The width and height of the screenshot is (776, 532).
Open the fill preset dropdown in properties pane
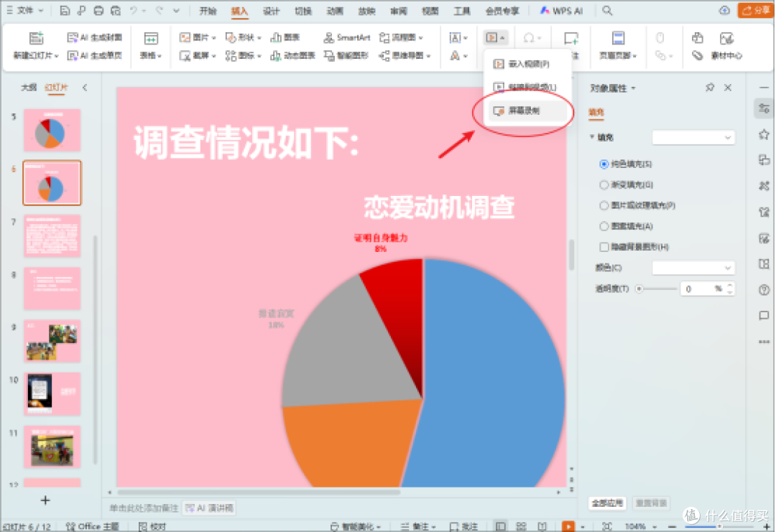pos(693,137)
